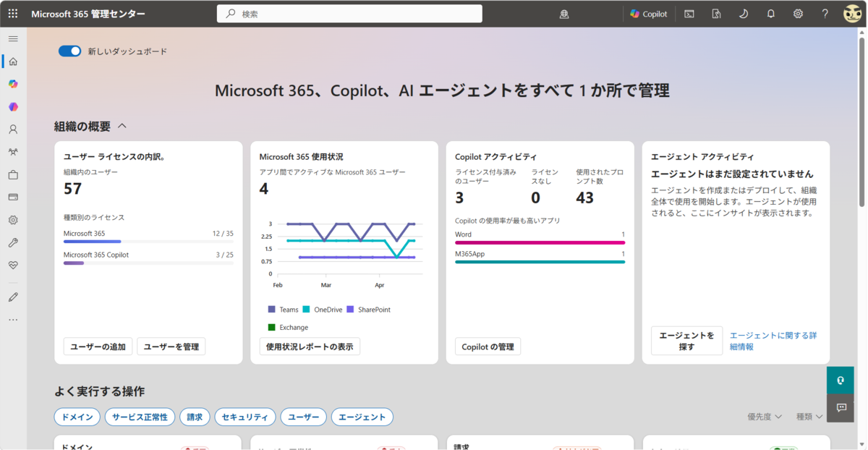Open Setup wrench icon in sidebar
The height and width of the screenshot is (450, 868).
13,242
